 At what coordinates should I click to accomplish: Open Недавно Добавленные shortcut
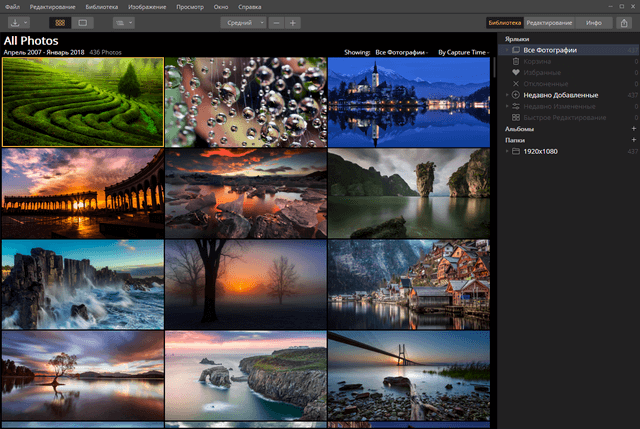(560, 95)
